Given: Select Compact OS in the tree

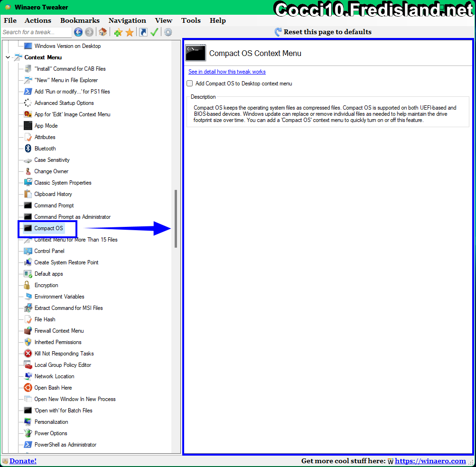Looking at the screenshot, I should tap(48, 228).
